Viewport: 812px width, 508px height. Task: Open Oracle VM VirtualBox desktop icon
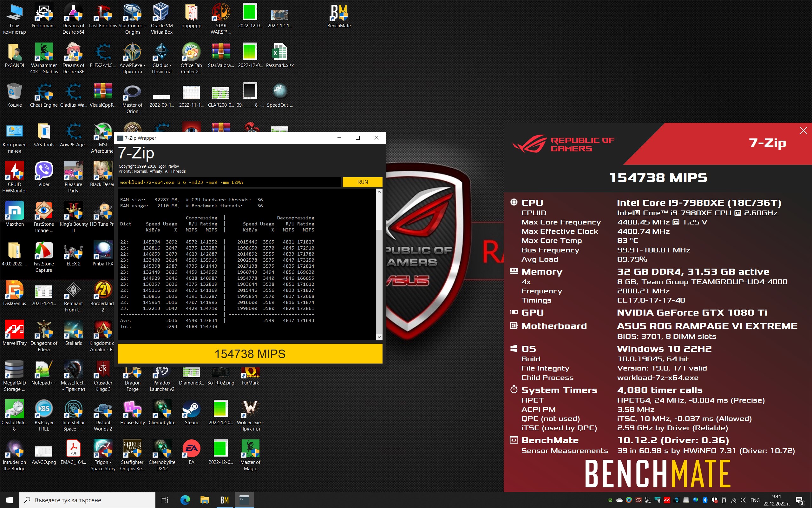coord(162,19)
